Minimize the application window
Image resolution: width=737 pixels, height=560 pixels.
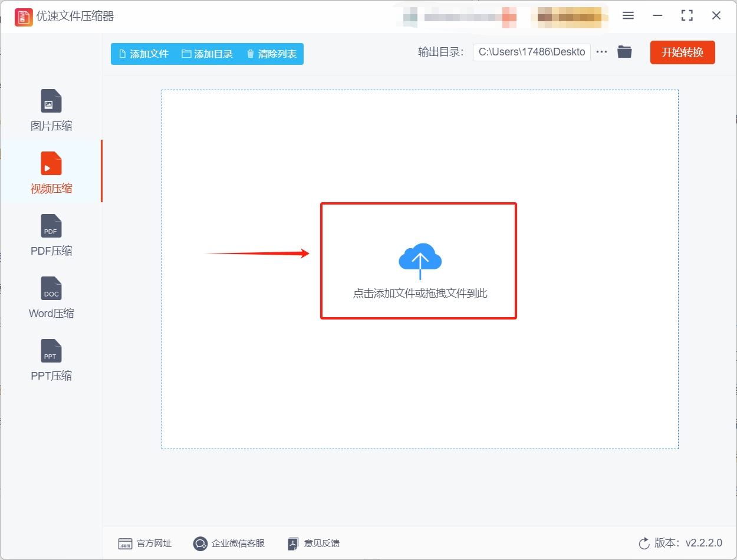coord(657,16)
